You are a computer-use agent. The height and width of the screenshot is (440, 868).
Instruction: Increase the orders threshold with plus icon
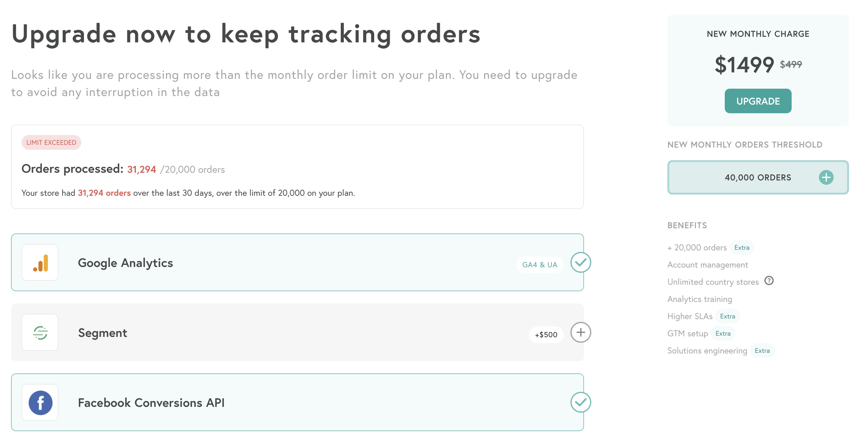(826, 177)
